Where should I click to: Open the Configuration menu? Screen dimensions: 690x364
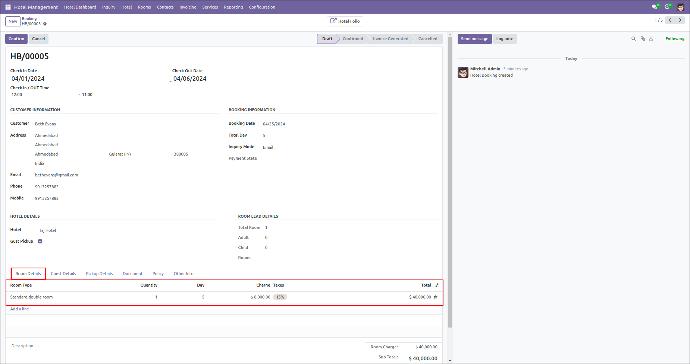point(262,7)
